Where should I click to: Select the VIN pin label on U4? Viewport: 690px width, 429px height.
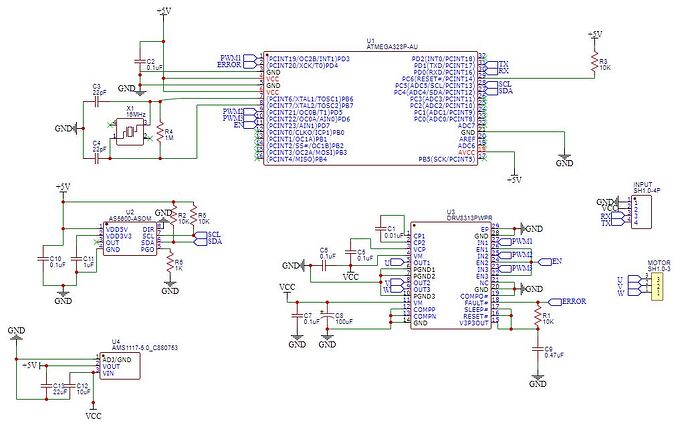[108, 374]
